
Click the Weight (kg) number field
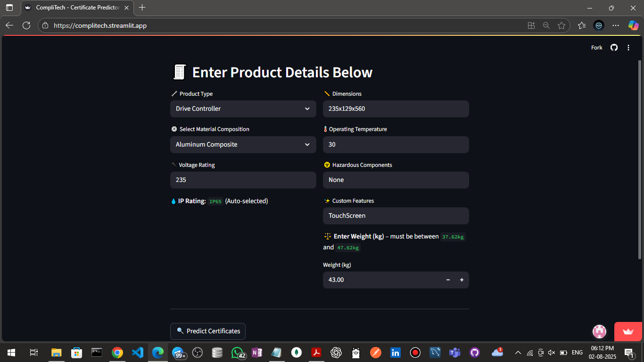tap(382, 280)
